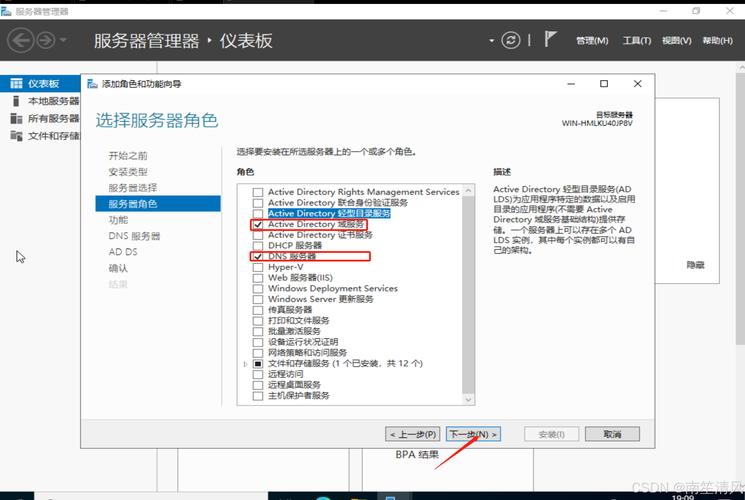Check the Hyper-V role checkbox

258,267
